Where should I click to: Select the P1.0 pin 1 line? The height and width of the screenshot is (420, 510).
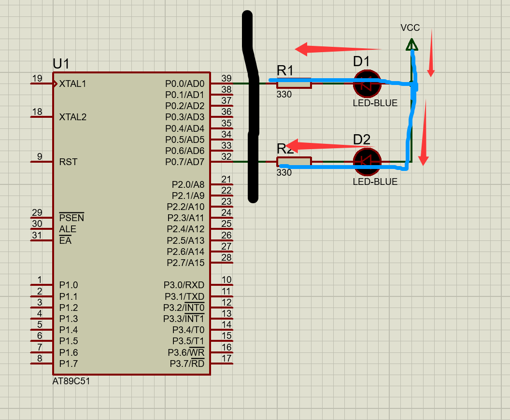(x=42, y=285)
